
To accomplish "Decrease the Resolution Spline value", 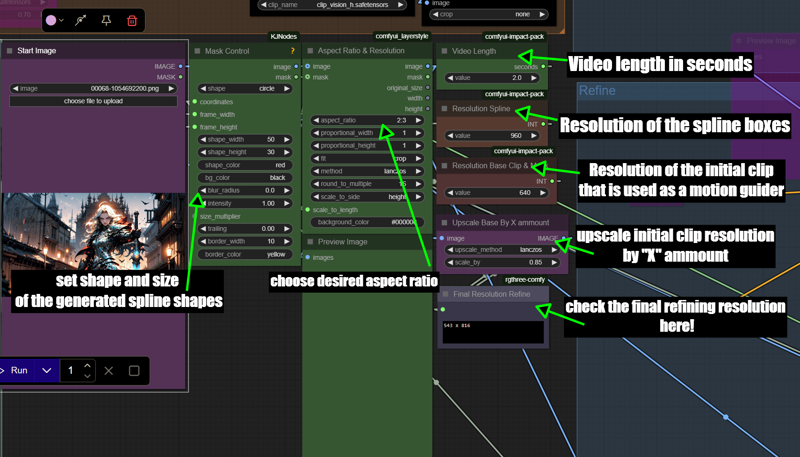I will pyautogui.click(x=450, y=136).
